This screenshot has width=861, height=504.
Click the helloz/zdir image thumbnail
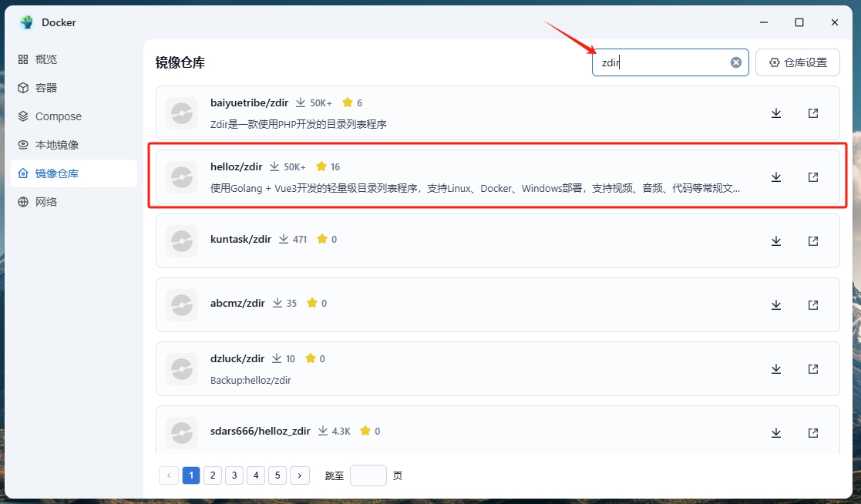(182, 176)
